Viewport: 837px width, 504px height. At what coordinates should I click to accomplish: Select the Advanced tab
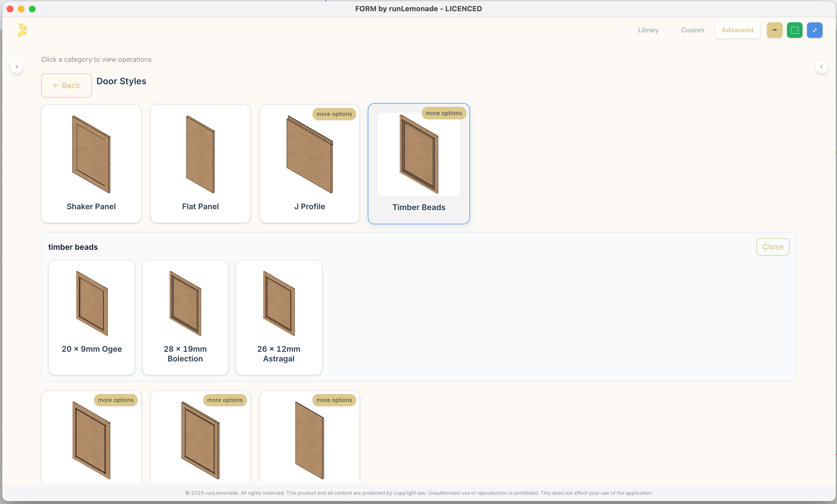click(x=737, y=30)
